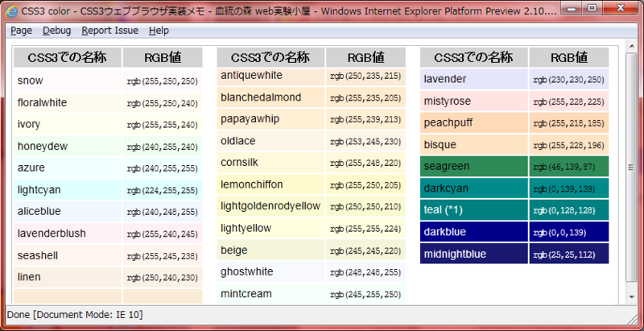
Task: Minimize the browser window
Action: click(x=572, y=8)
